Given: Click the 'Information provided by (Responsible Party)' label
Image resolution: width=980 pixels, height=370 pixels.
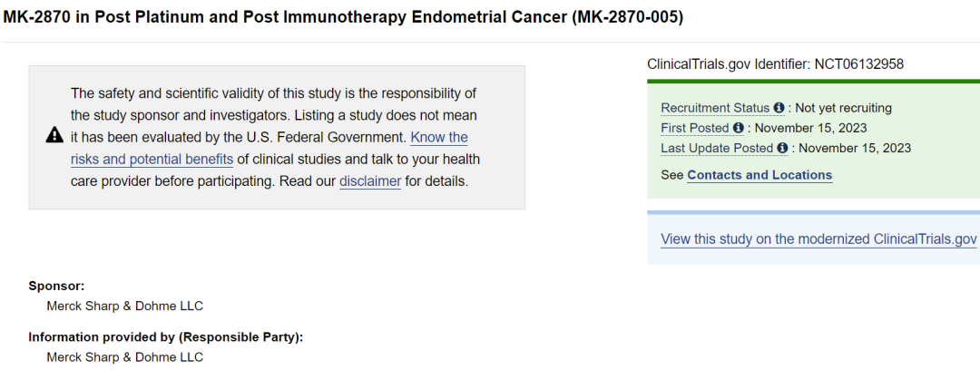Looking at the screenshot, I should 166,337.
